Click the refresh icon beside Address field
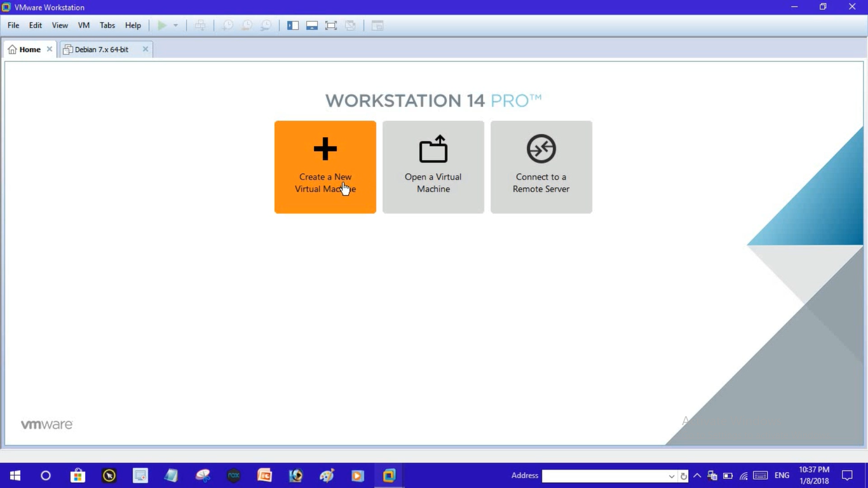The width and height of the screenshot is (868, 488). (684, 476)
